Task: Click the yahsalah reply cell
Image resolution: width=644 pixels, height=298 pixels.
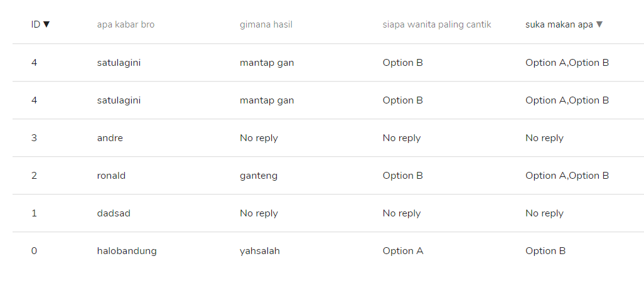Action: 260,251
